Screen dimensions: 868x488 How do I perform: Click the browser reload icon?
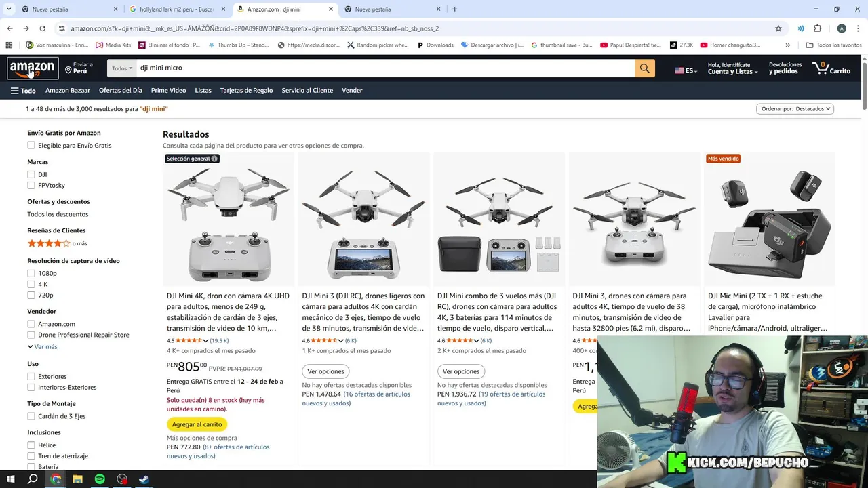click(42, 28)
